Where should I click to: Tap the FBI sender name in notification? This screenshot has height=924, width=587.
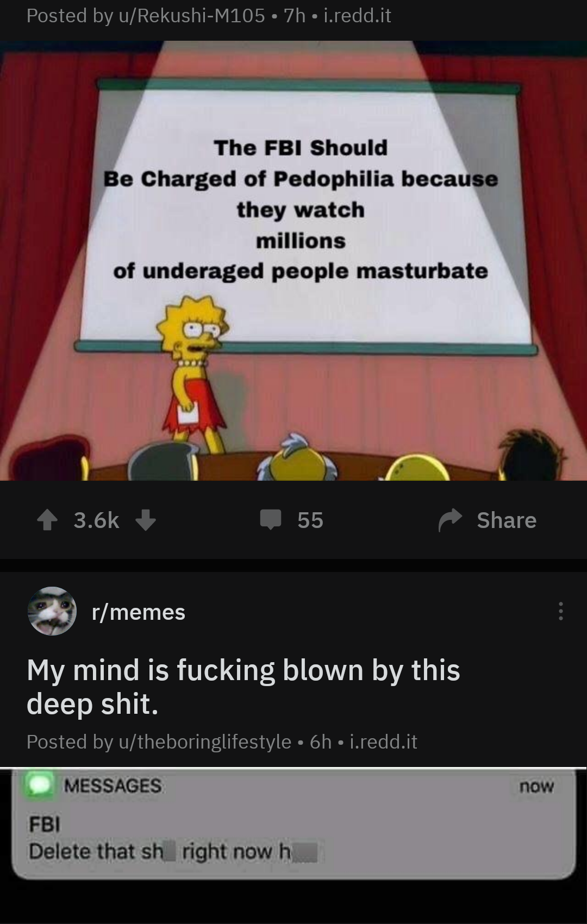point(45,824)
